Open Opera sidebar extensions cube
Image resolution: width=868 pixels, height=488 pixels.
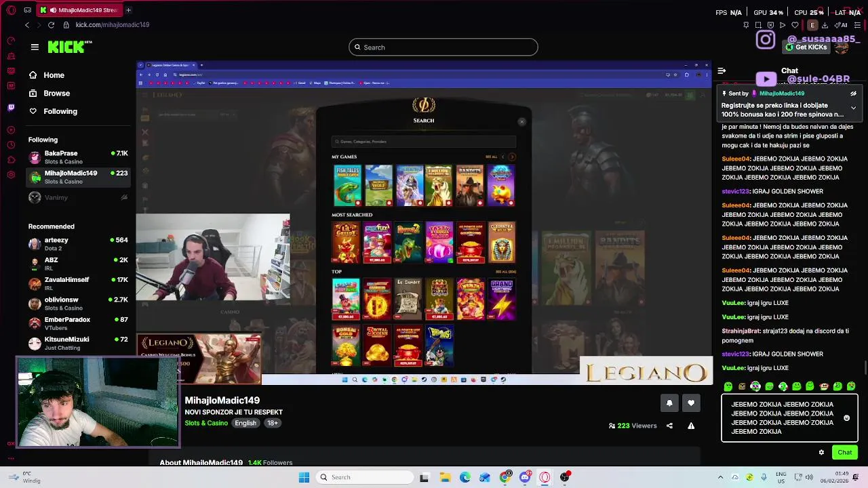[x=11, y=160]
